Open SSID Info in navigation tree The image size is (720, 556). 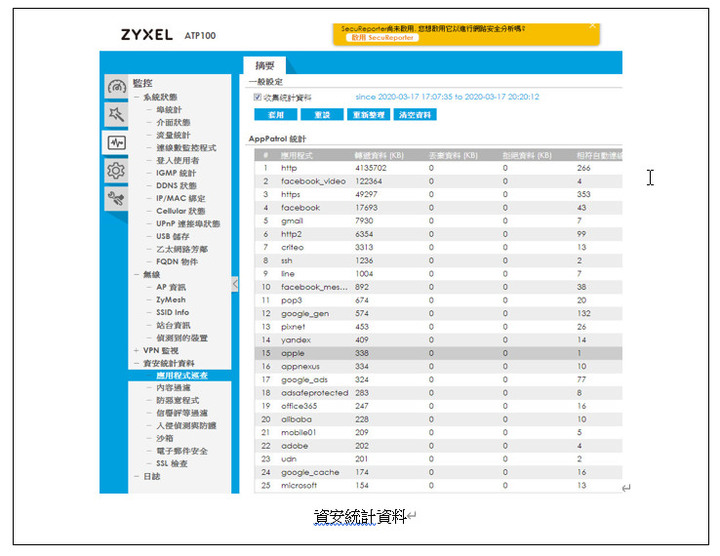173,312
